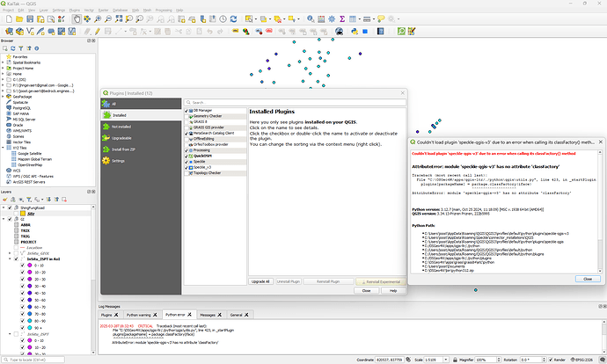Click Show Map Tips speech bubble
This screenshot has width=607, height=364.
(x=381, y=19)
